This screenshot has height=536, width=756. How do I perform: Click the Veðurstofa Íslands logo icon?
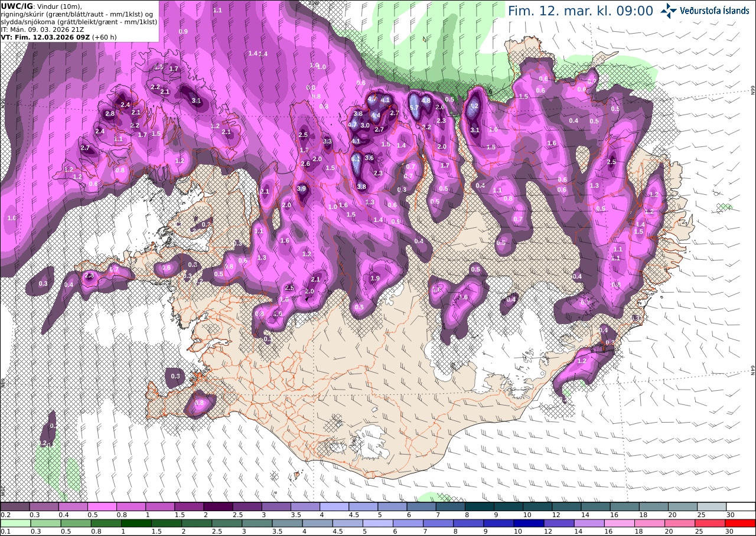tap(669, 10)
